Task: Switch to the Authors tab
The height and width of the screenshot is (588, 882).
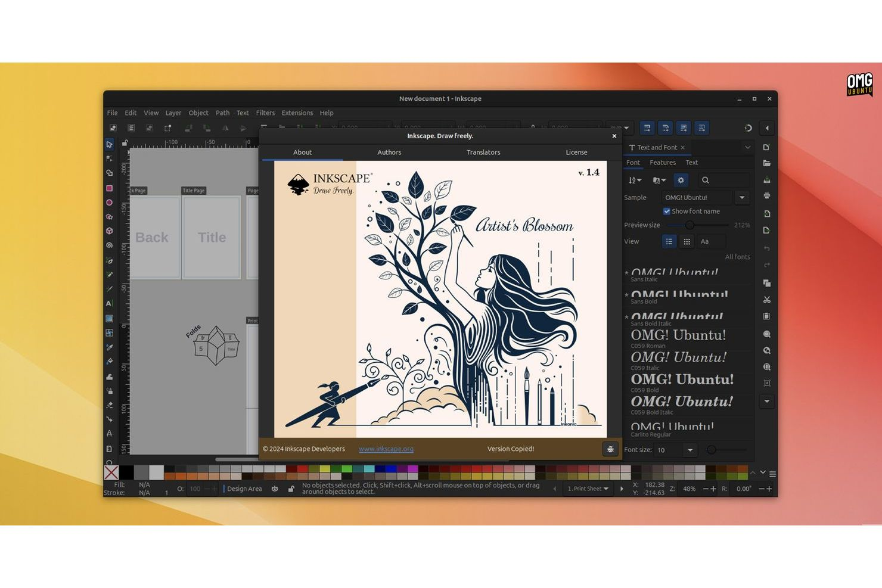Action: (389, 153)
